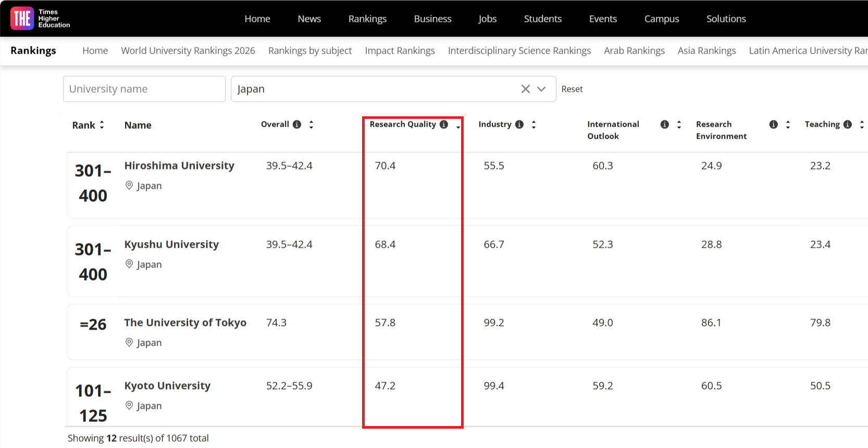Image resolution: width=868 pixels, height=448 pixels.
Task: Click the International Outlook info icon
Action: click(664, 124)
